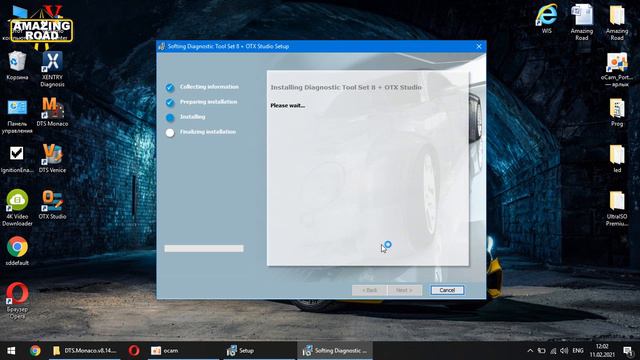Switch to the DTS.Monaco.v8.14 taskbar folder
The height and width of the screenshot is (360, 640).
coord(84,351)
